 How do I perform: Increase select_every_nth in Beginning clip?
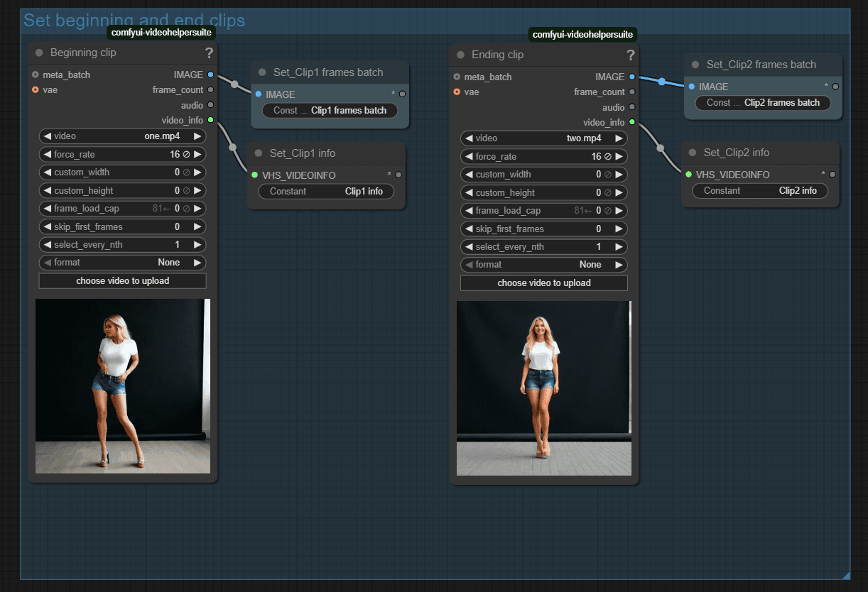197,245
